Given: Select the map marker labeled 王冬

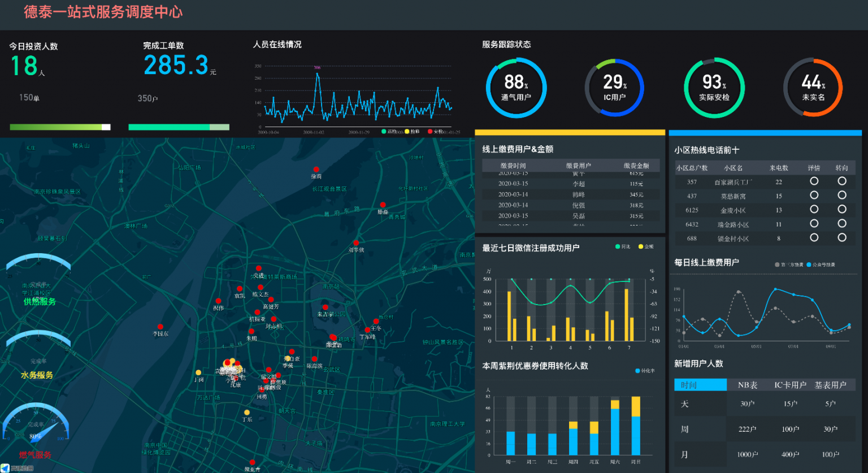Looking at the screenshot, I should coord(376,322).
